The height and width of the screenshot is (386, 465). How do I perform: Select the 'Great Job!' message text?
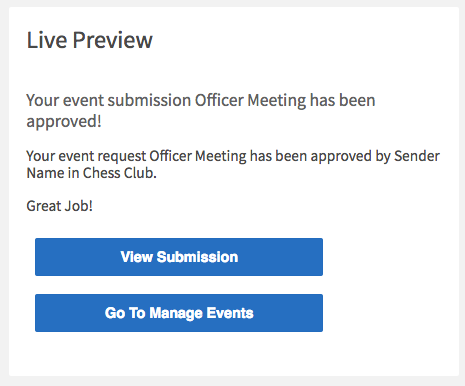click(x=59, y=206)
